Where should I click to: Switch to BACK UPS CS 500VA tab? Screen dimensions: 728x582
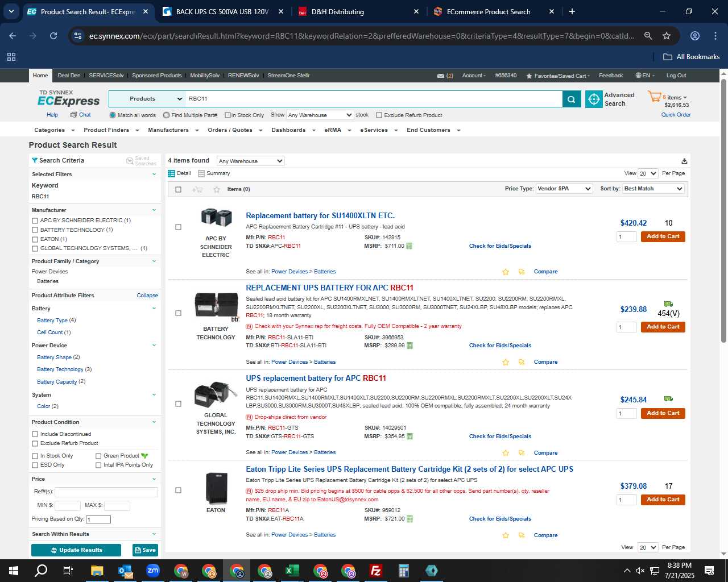(x=223, y=11)
